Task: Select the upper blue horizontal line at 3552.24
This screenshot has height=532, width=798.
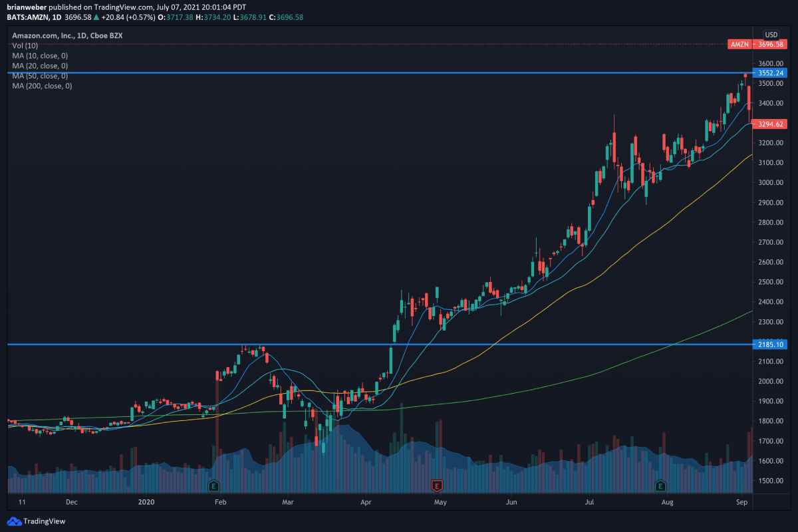Action: click(379, 72)
